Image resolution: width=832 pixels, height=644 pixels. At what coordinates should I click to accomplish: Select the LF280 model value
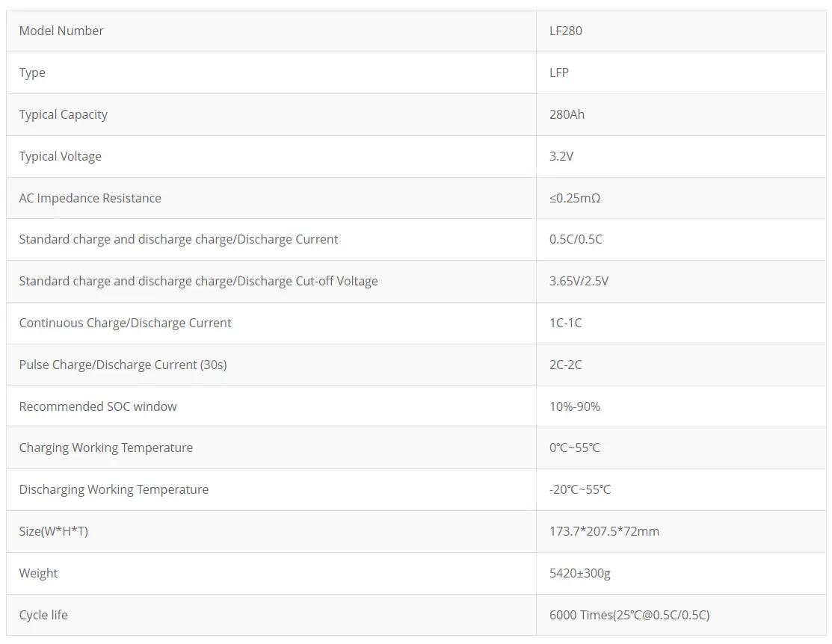click(x=566, y=31)
